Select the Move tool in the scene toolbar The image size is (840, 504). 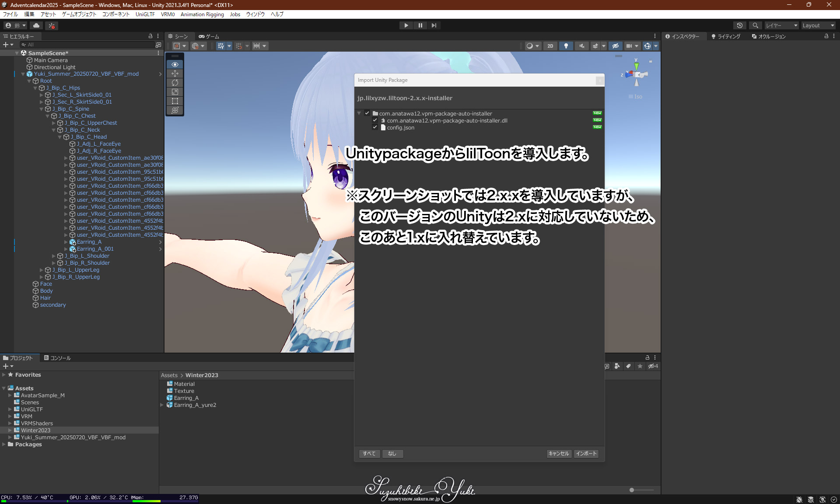[175, 73]
